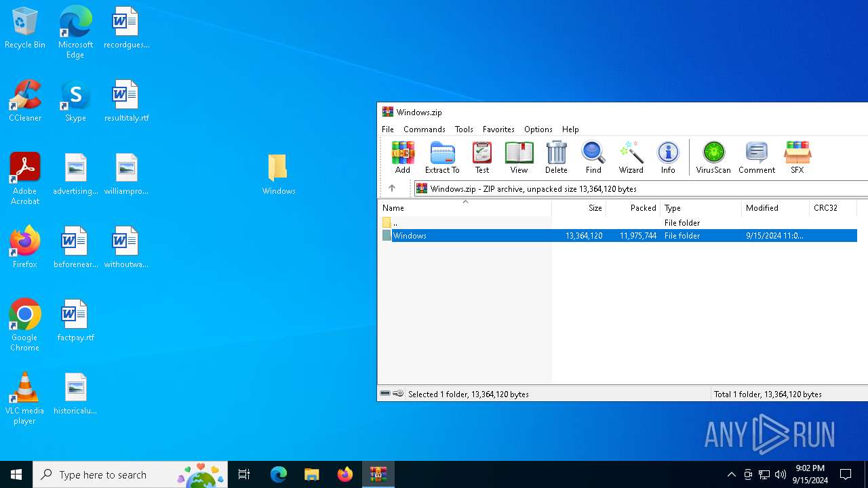Click the SFX toolbar icon
Image resolution: width=868 pixels, height=488 pixels.
tap(797, 157)
